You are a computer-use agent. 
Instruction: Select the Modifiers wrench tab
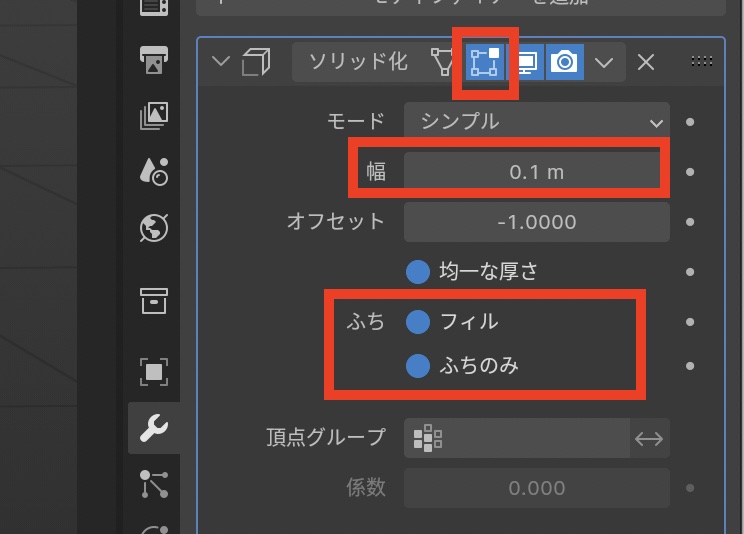coord(154,429)
